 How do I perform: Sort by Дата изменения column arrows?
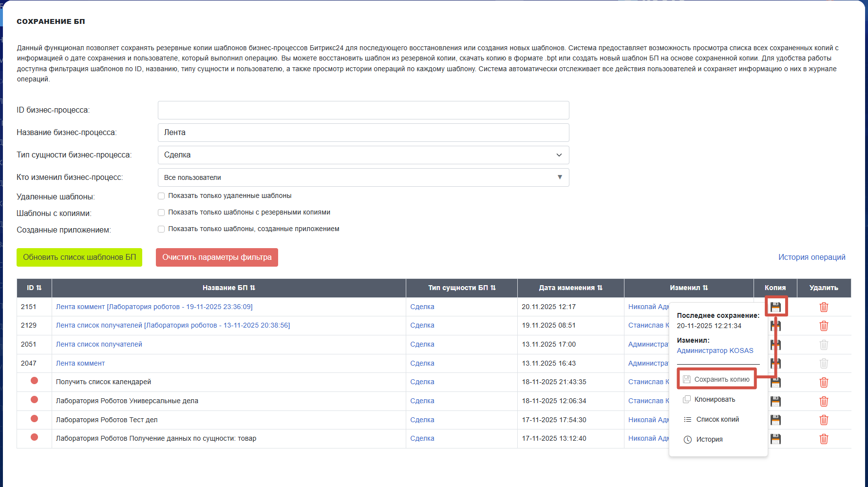[600, 288]
